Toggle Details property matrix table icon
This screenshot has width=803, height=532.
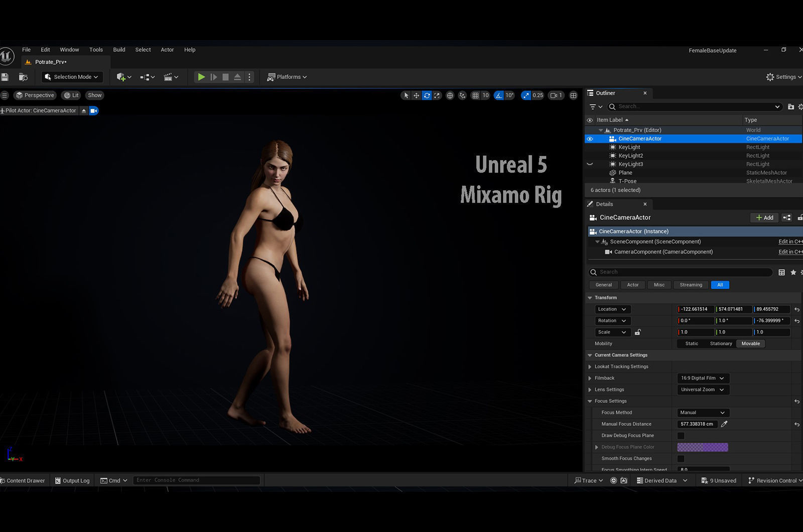781,272
